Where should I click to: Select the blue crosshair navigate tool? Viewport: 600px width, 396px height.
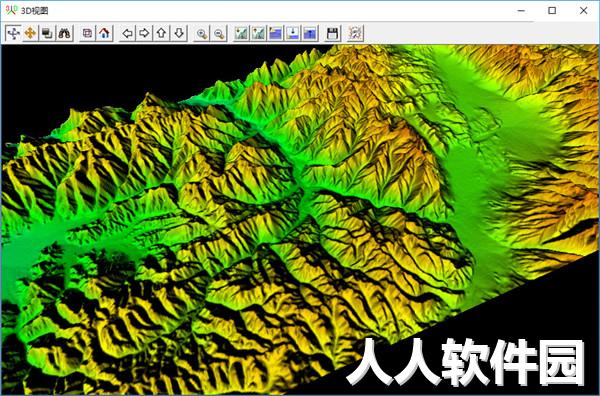[x=13, y=33]
